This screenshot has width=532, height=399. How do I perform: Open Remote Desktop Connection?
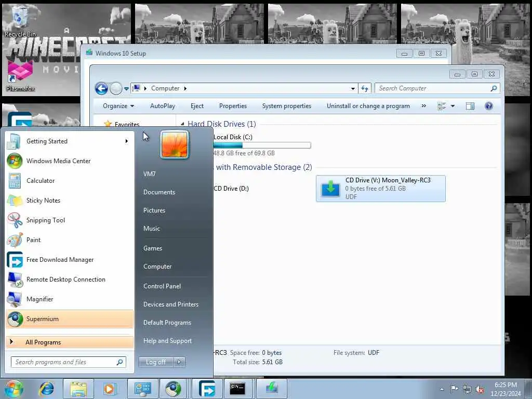click(70, 279)
